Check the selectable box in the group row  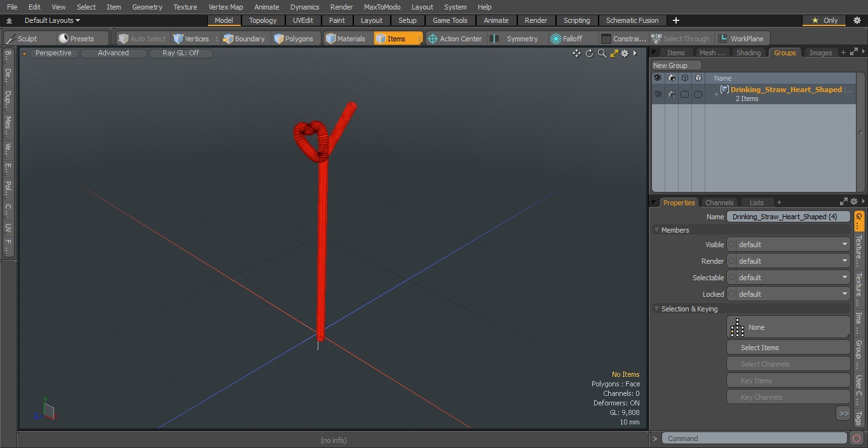point(684,94)
